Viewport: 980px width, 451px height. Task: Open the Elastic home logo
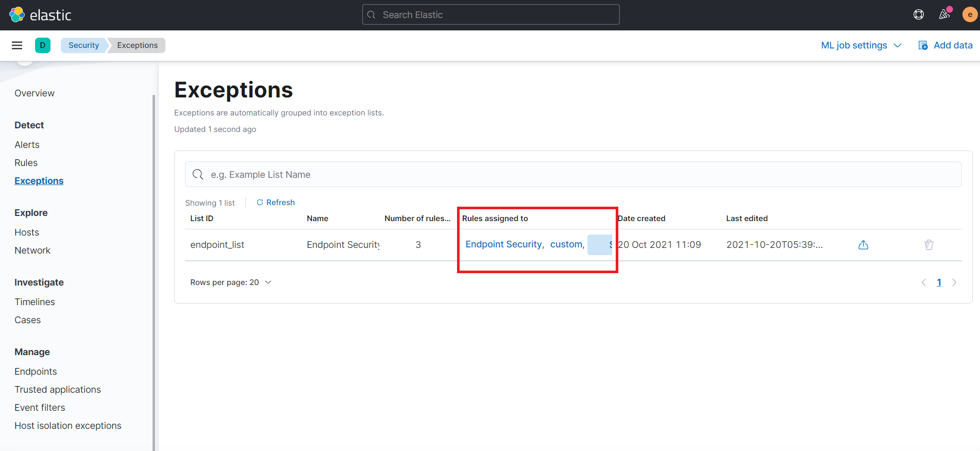pos(40,15)
